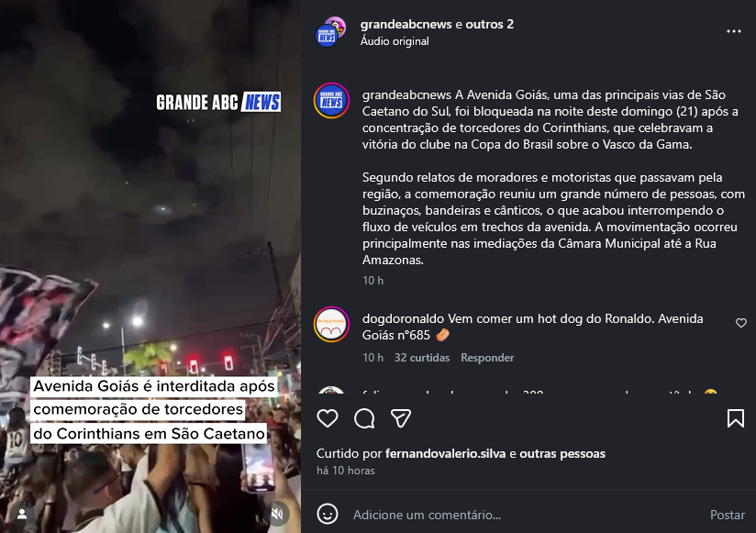The image size is (756, 533).
Task: Click the Responder link under dogdoronaldo's comment
Action: (487, 358)
